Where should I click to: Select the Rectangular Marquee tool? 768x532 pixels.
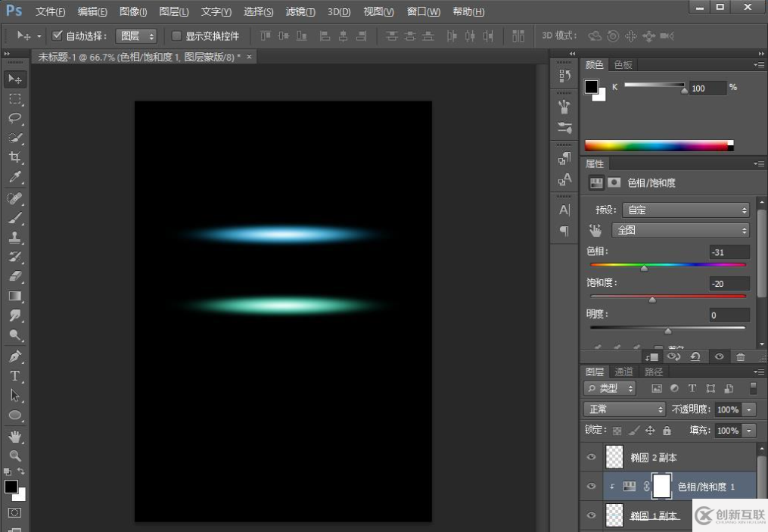(14, 98)
